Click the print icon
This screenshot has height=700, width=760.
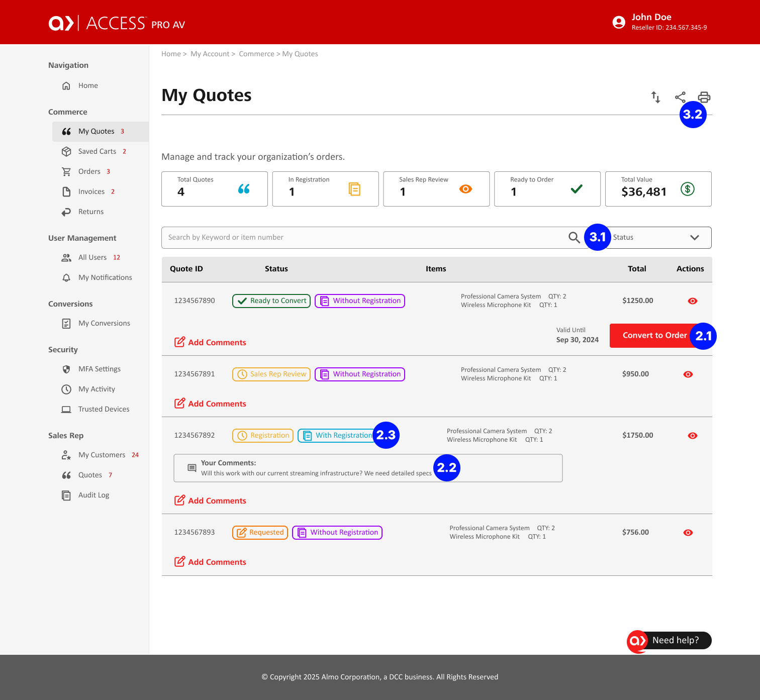coord(704,97)
